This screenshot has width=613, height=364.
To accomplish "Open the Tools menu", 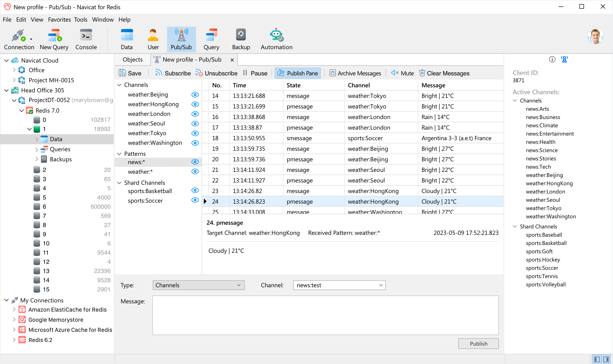I will (x=81, y=19).
